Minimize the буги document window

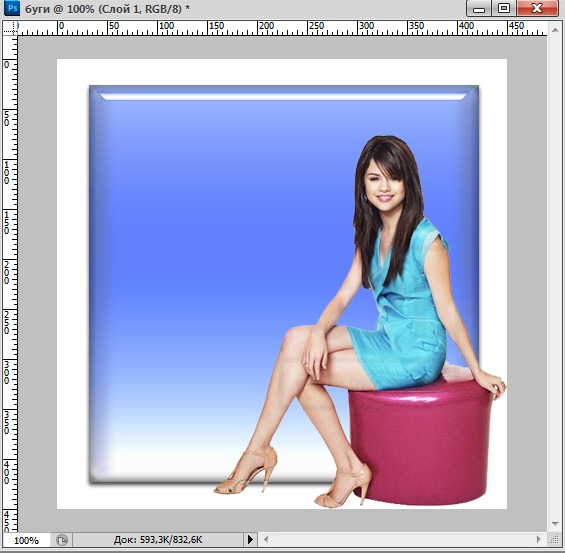[479, 9]
